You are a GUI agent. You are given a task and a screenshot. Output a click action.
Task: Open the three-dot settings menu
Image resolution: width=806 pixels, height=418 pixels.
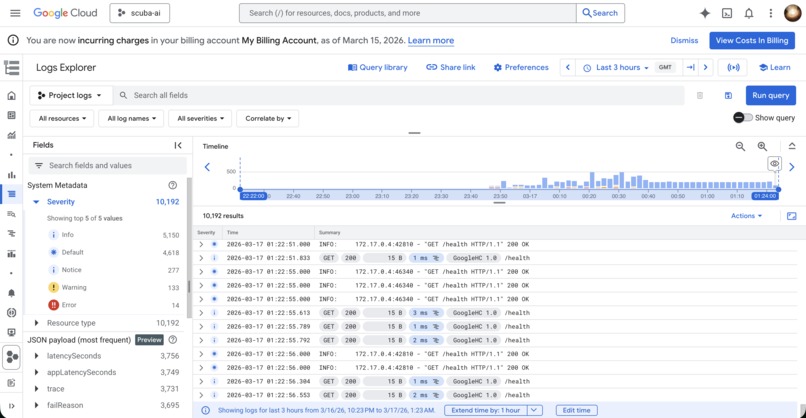click(771, 13)
